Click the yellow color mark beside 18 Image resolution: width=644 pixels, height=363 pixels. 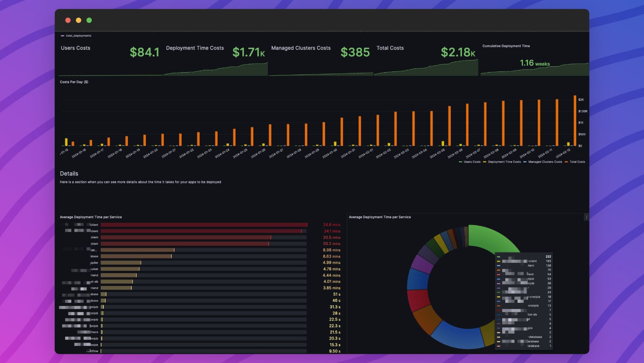tap(499, 297)
